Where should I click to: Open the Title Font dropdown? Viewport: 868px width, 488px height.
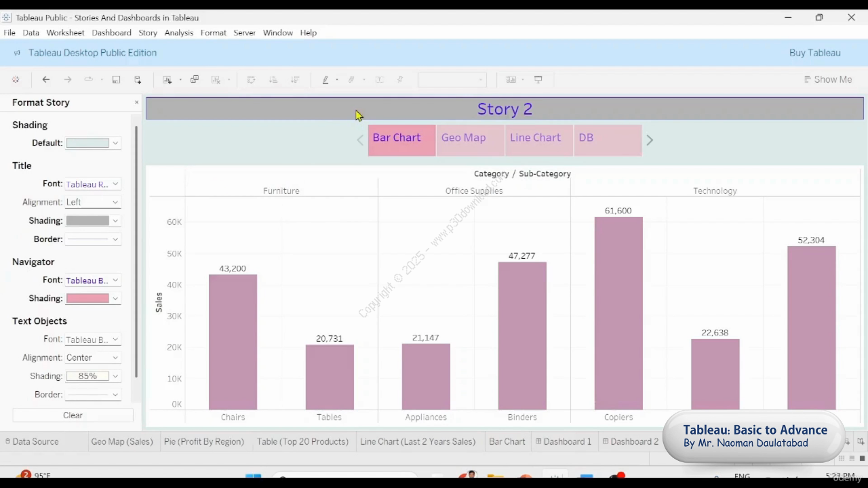93,184
